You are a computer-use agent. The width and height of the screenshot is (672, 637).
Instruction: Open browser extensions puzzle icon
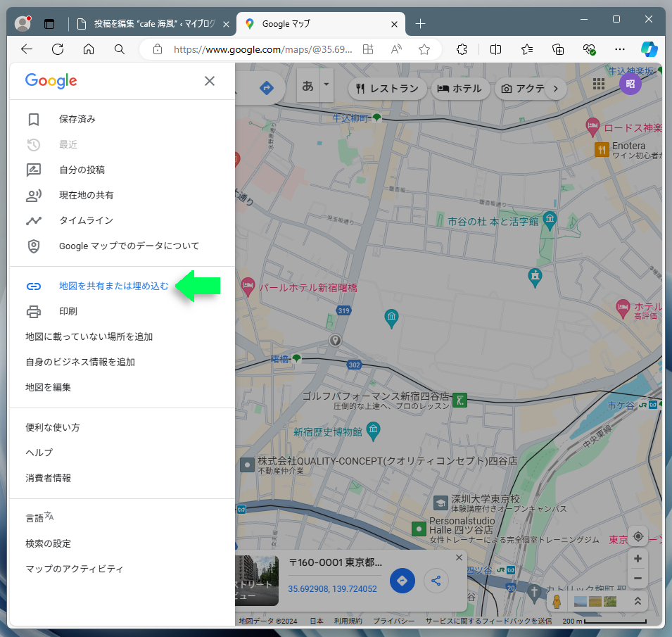462,50
